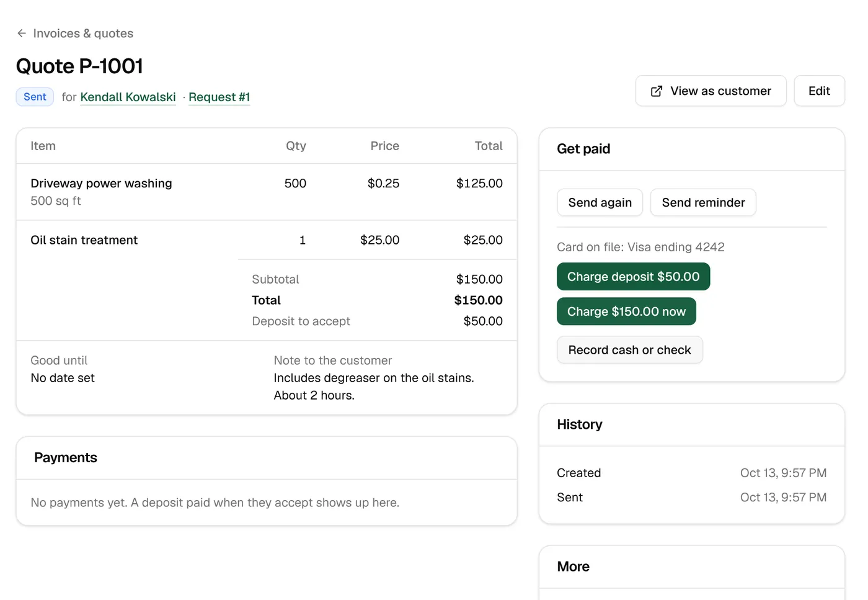Image resolution: width=868 pixels, height=600 pixels.
Task: Open the Request #1 link
Action: pyautogui.click(x=219, y=97)
